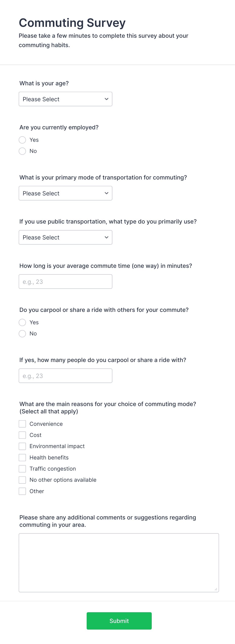
Task: Click the carpool people count input field
Action: [x=65, y=375]
